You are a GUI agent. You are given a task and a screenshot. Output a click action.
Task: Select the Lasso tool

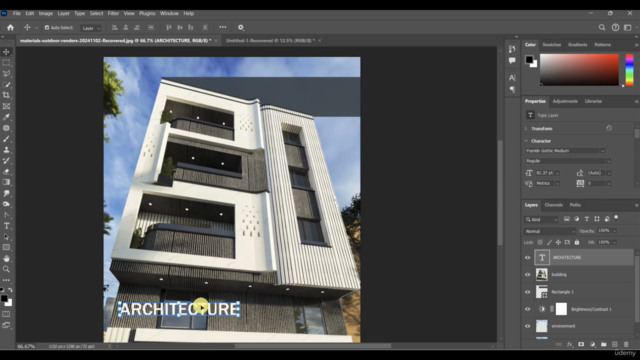[6, 73]
